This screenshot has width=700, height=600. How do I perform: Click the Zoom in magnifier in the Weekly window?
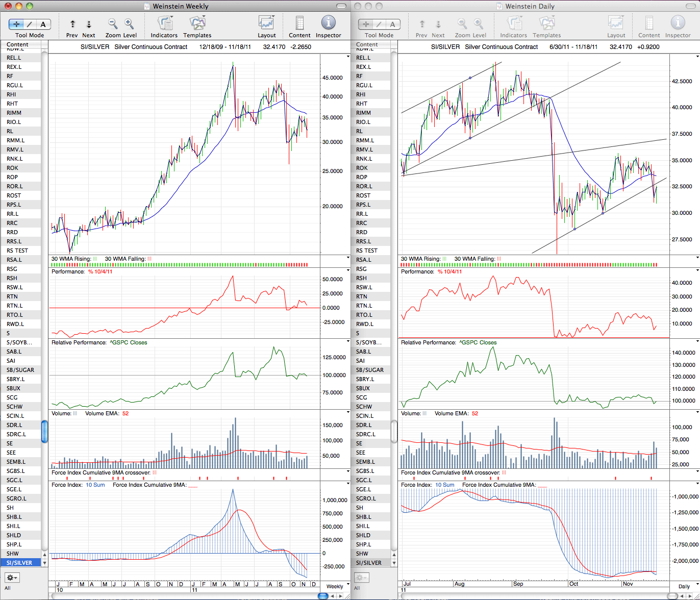(x=129, y=23)
